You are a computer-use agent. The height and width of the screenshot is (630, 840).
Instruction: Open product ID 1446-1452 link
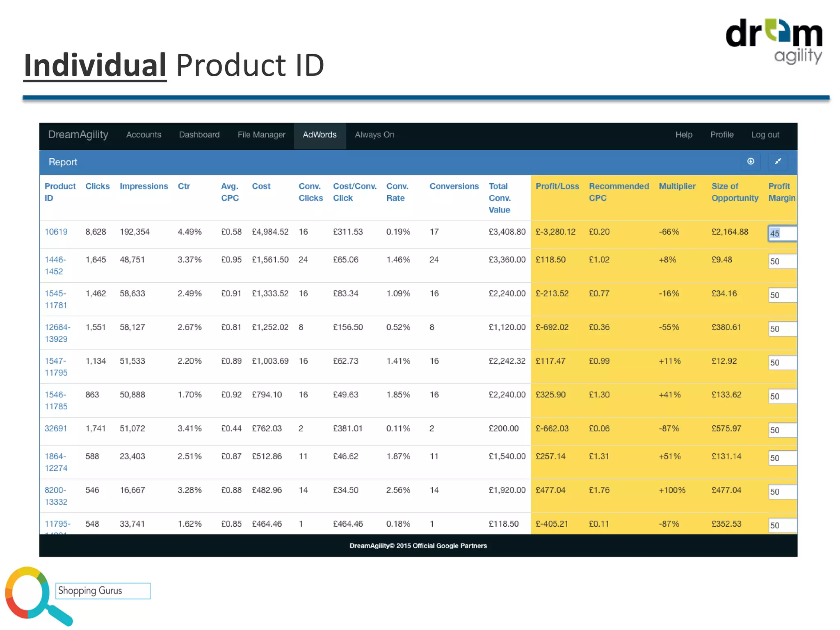pos(55,265)
